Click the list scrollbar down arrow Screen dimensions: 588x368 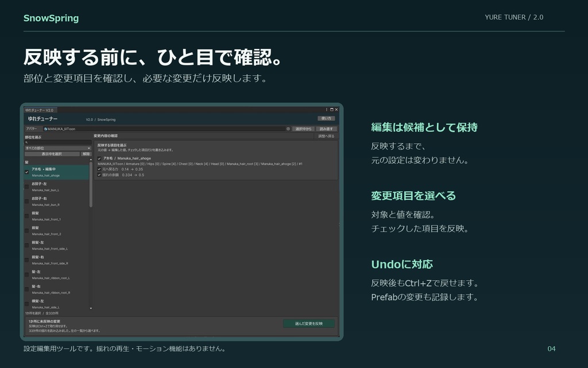point(91,308)
